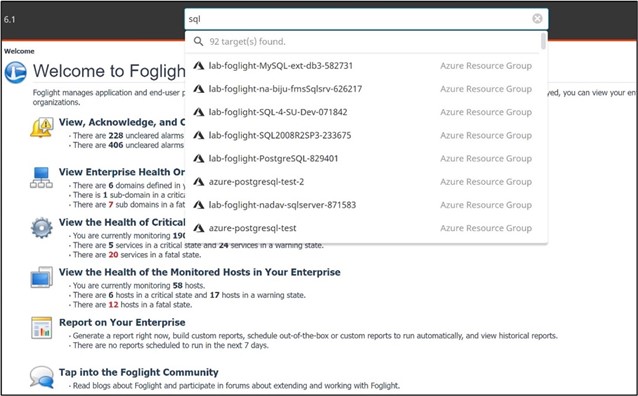Click the alarm bell warning icon

(41, 127)
